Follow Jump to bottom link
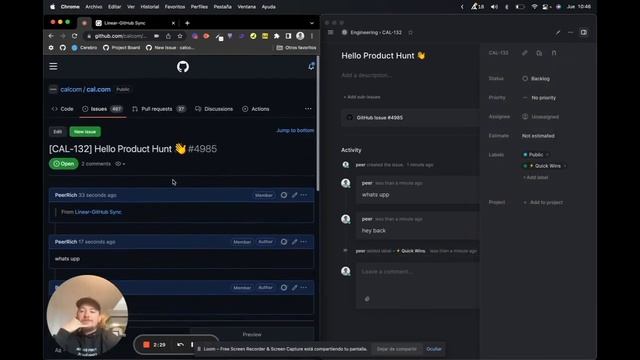 coord(295,131)
